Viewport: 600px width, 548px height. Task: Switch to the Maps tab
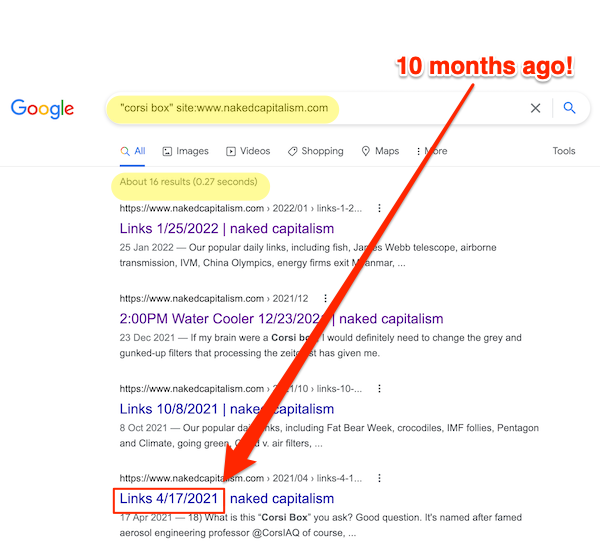380,151
